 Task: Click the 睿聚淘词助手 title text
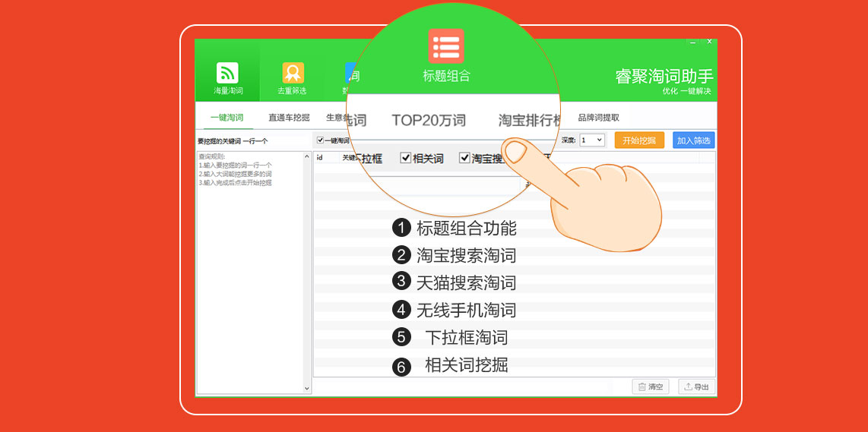[664, 77]
